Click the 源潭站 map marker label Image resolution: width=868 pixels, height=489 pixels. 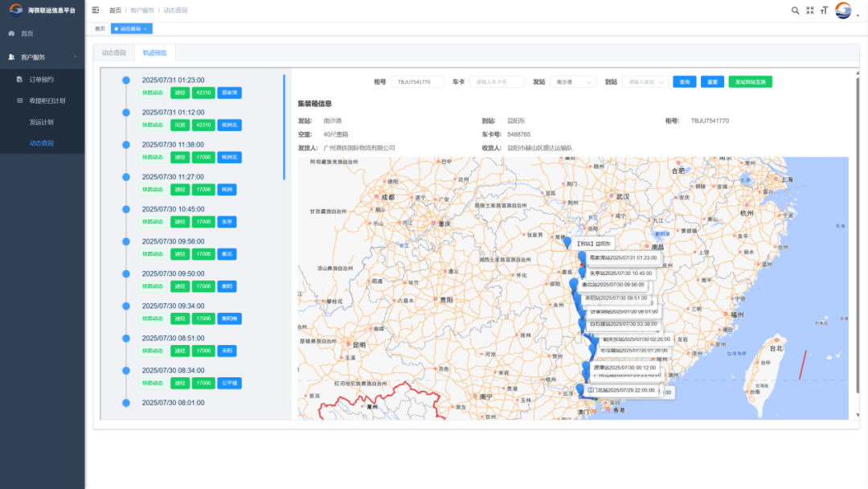[x=624, y=368]
